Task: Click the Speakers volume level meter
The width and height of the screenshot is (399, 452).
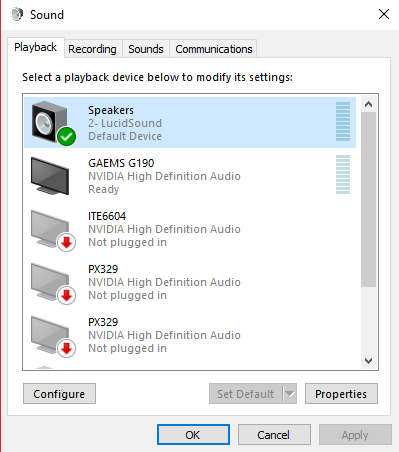Action: (x=343, y=122)
